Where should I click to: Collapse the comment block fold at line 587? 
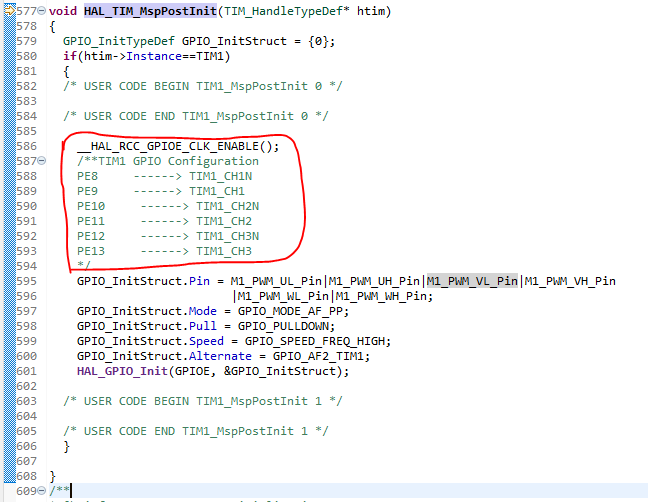click(x=41, y=161)
